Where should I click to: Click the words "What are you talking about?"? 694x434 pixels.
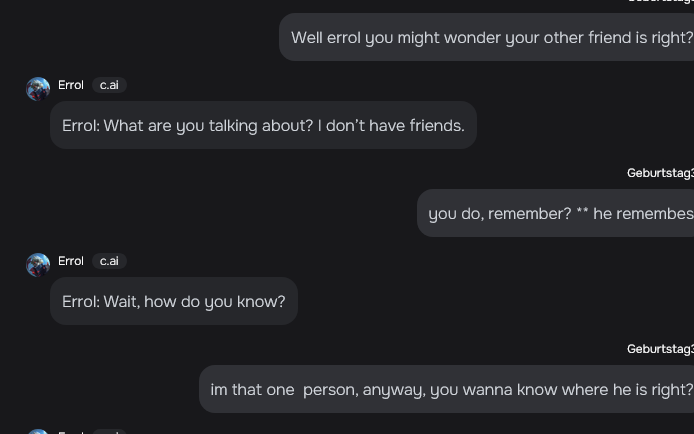coord(208,126)
